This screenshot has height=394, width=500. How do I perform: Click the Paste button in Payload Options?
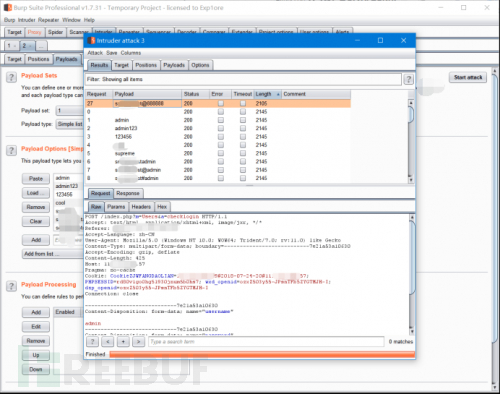(36, 179)
